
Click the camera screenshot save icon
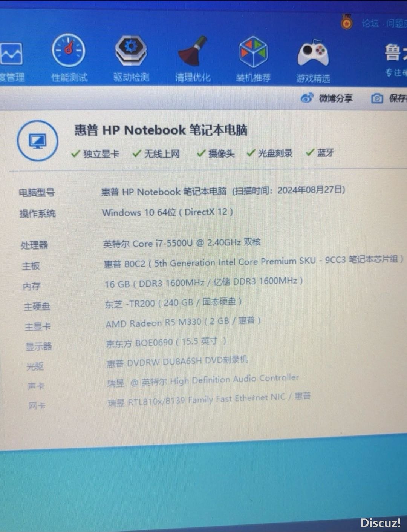tap(377, 98)
